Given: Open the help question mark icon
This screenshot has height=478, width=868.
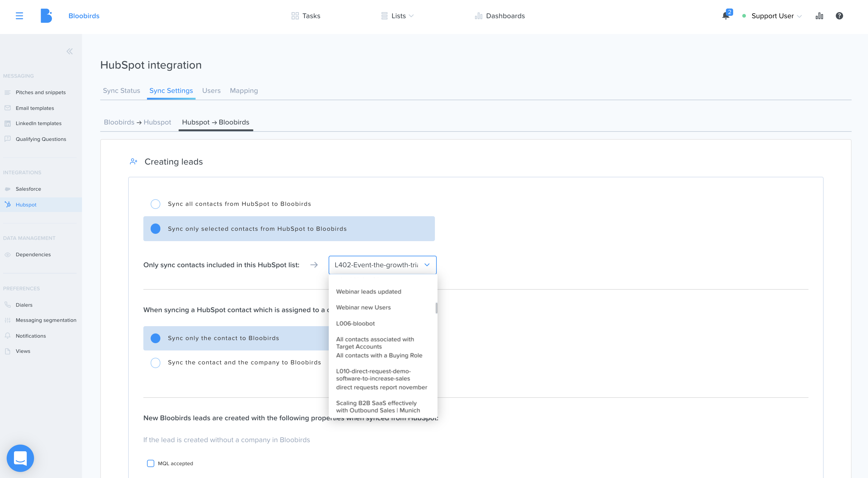Looking at the screenshot, I should (839, 16).
